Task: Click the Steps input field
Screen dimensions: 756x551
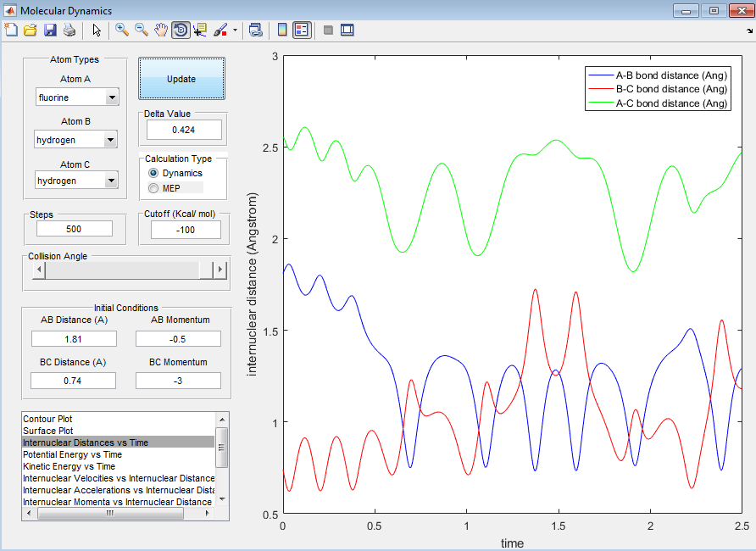Action: (x=75, y=229)
